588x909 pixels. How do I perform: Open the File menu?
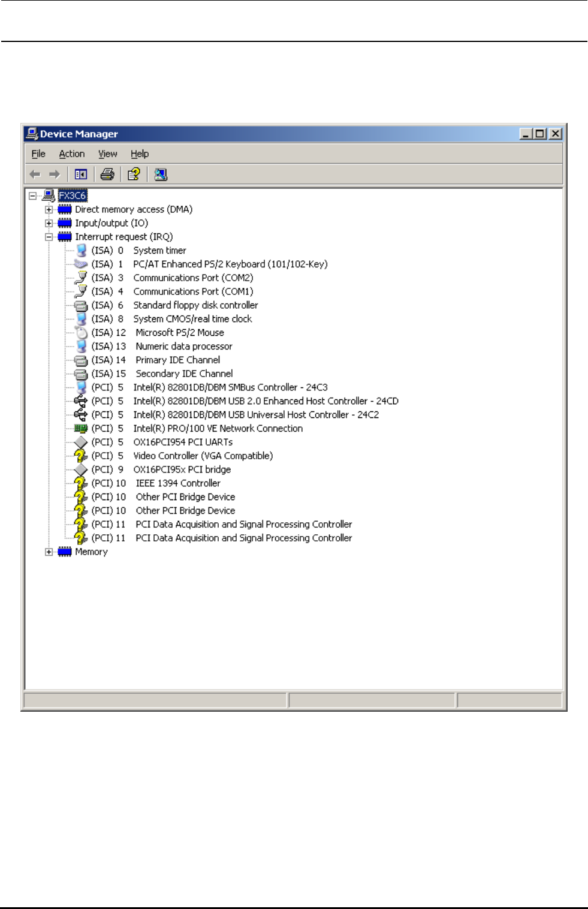pyautogui.click(x=38, y=154)
